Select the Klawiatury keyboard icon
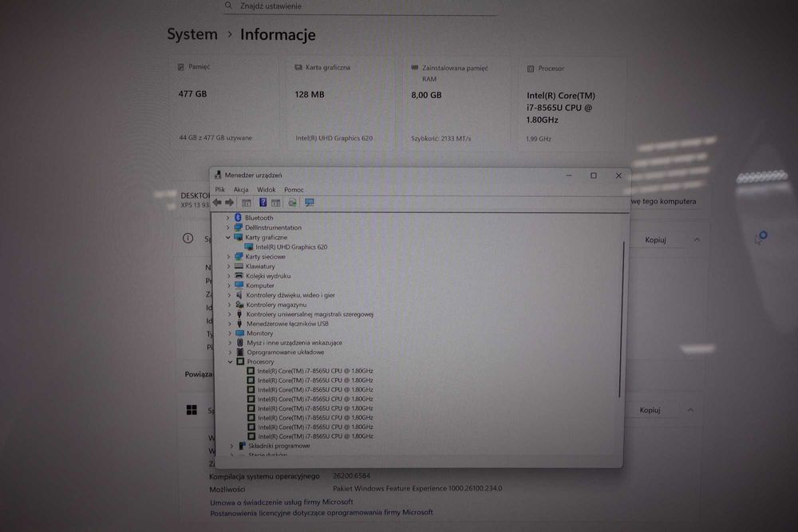Viewport: 798px width, 532px height. (239, 266)
